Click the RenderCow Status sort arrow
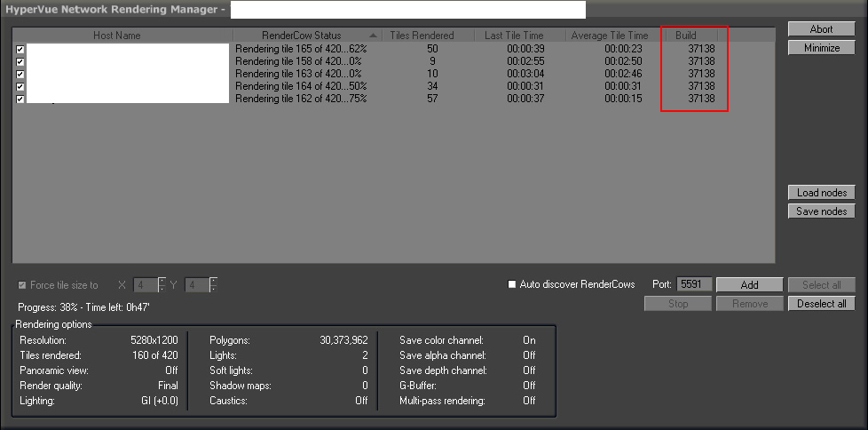868x430 pixels. pyautogui.click(x=373, y=36)
